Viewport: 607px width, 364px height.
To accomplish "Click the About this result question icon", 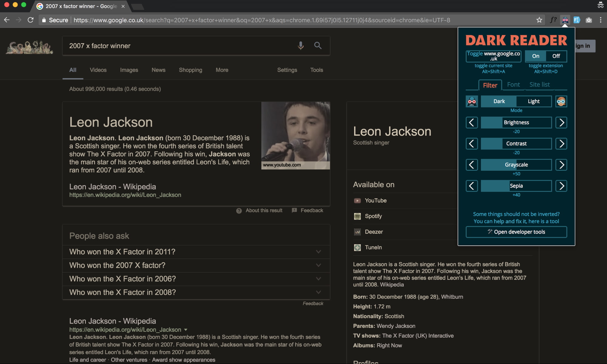I will [239, 211].
